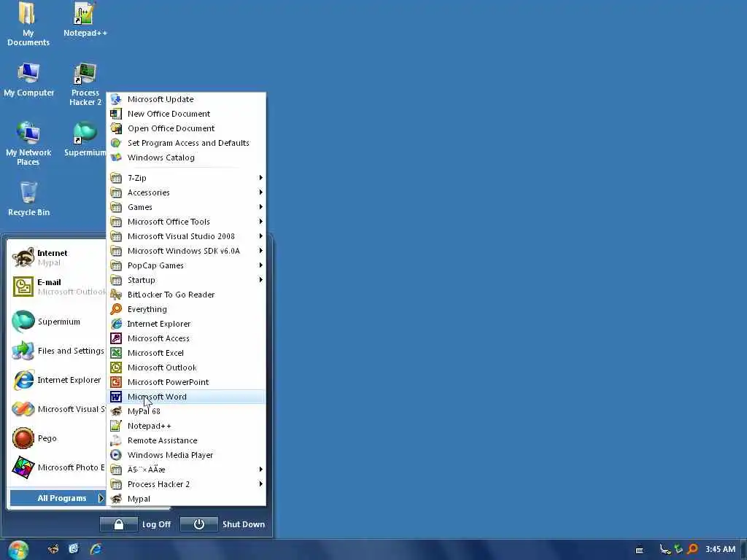Click the Pego icon in Start menu
The height and width of the screenshot is (560, 747).
coord(23,438)
